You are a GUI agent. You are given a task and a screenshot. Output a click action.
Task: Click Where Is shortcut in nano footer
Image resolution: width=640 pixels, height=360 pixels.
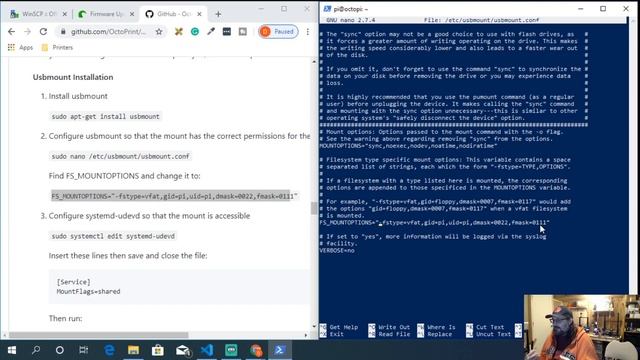click(x=436, y=327)
